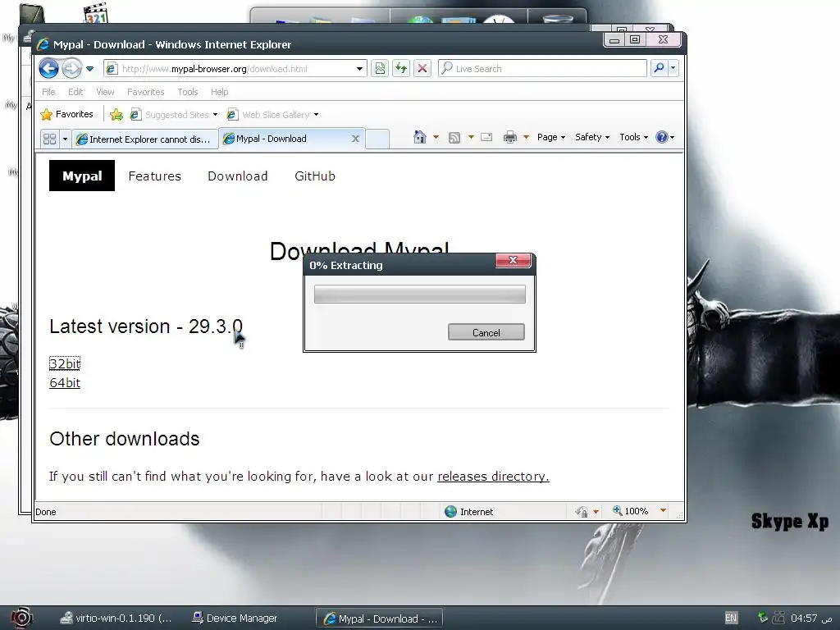The height and width of the screenshot is (630, 840).
Task: Click the extraction progress bar
Action: 419,294
